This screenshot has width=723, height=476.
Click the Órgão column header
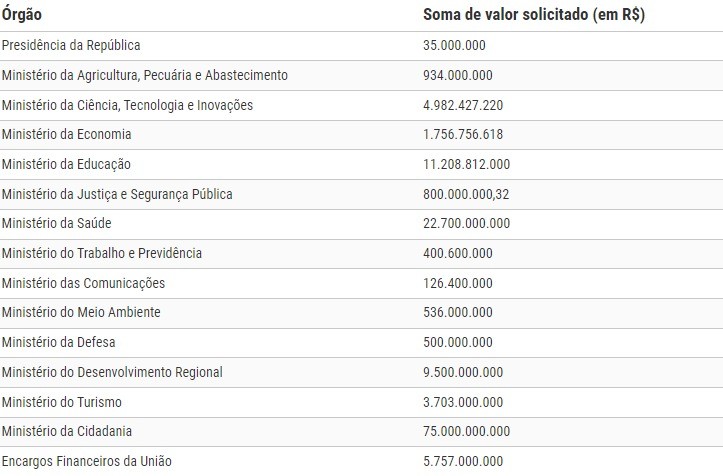coord(22,14)
